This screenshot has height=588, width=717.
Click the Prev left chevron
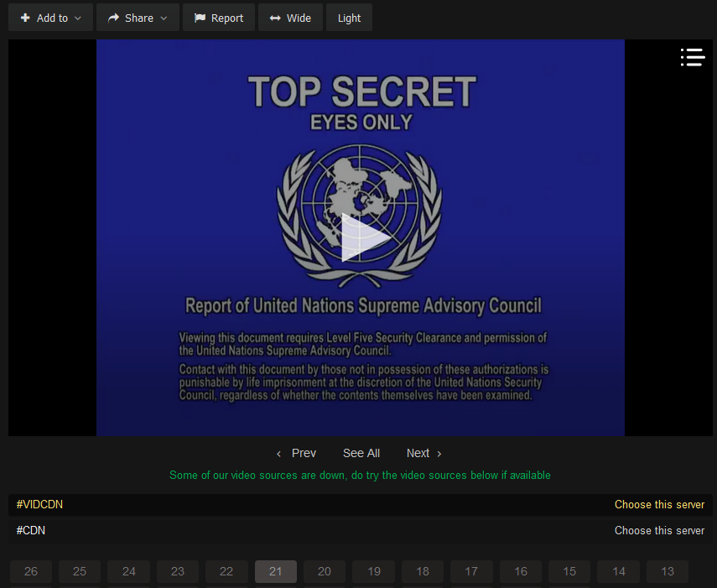coord(278,454)
